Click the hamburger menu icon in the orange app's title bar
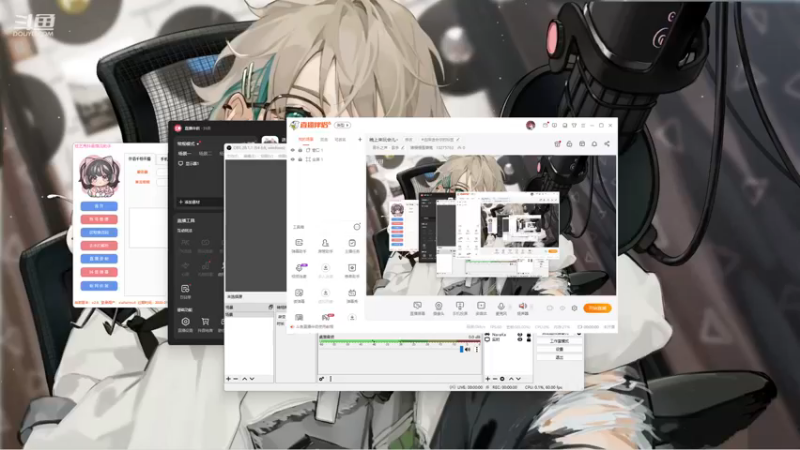This screenshot has width=800, height=450. (x=583, y=125)
